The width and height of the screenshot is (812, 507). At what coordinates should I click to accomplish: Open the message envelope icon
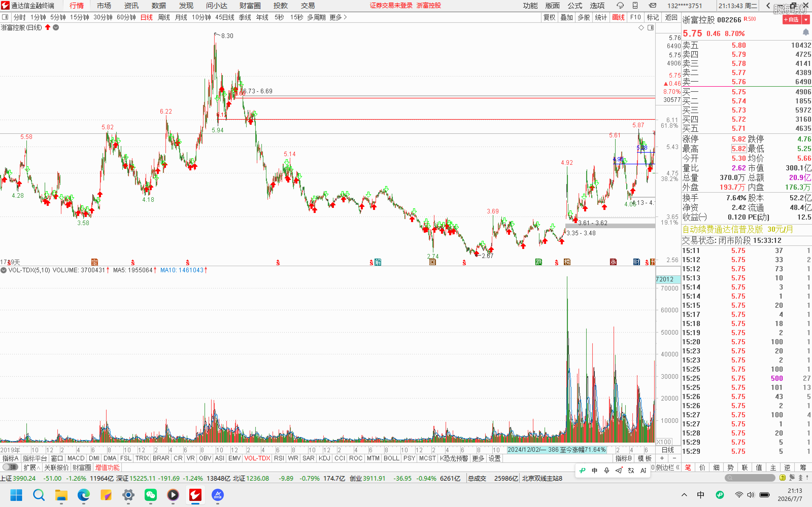652,5
